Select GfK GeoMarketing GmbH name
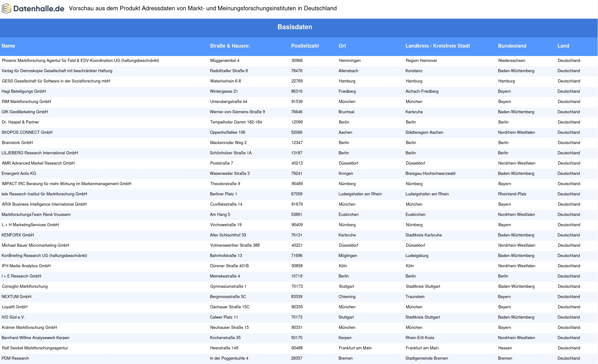Screen dimensions: 598x364 pyautogui.click(x=25, y=112)
